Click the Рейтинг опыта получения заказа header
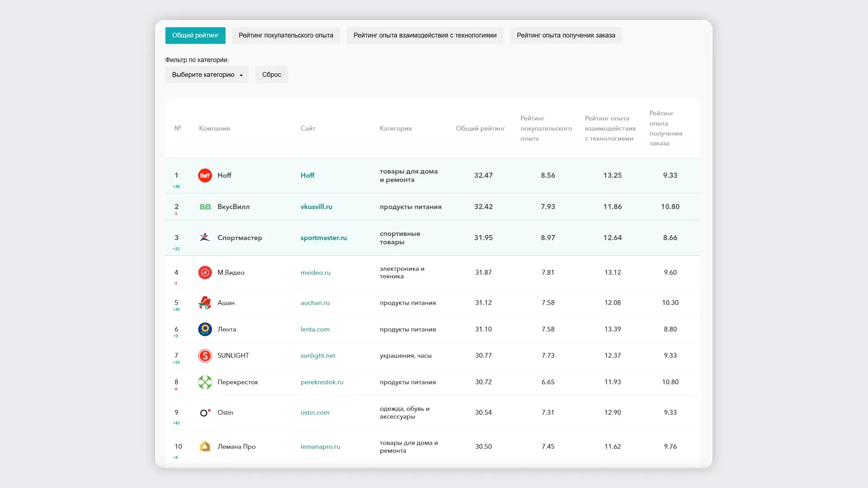Image resolution: width=868 pixels, height=488 pixels. [x=666, y=128]
